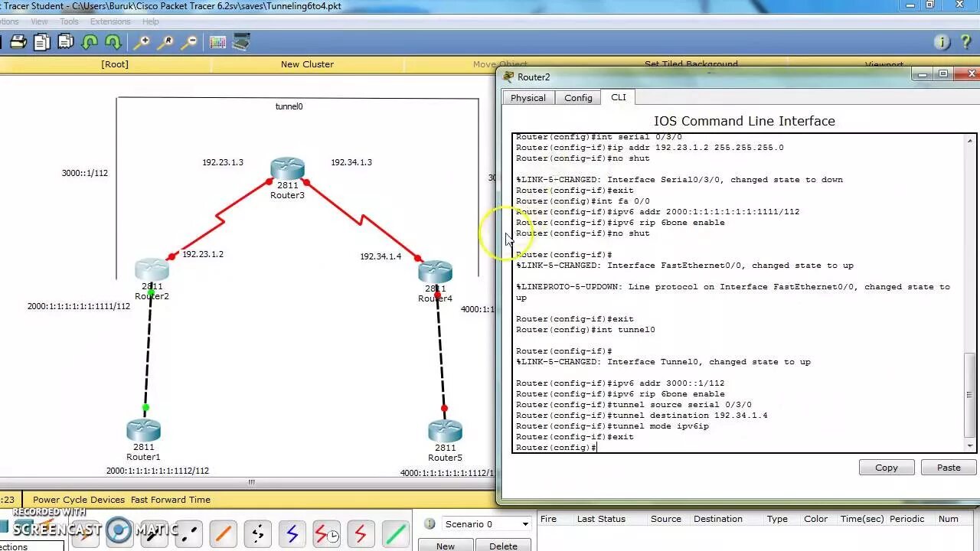This screenshot has width=980, height=551.
Task: Click the Paste button in Router2 CLI
Action: (x=949, y=468)
